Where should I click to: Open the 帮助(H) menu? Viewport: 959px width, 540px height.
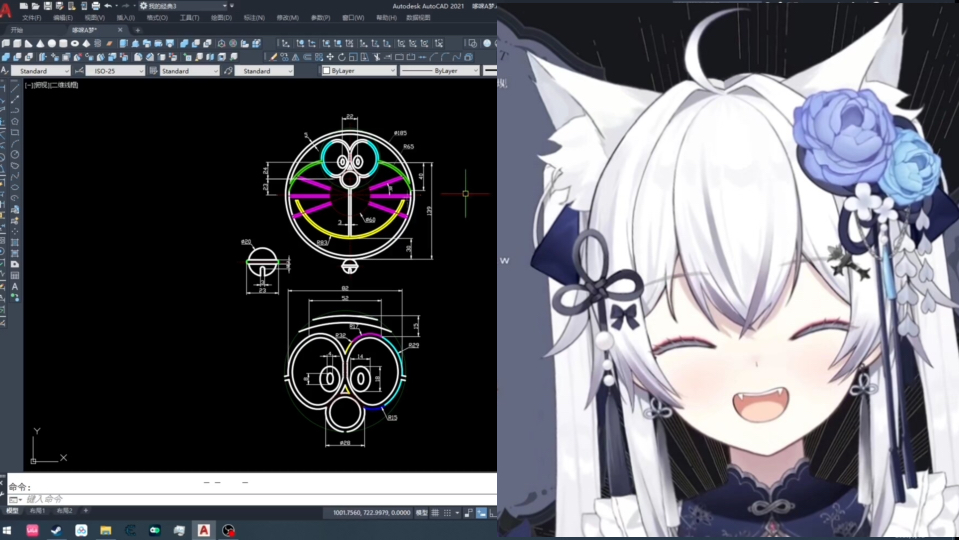pyautogui.click(x=386, y=18)
